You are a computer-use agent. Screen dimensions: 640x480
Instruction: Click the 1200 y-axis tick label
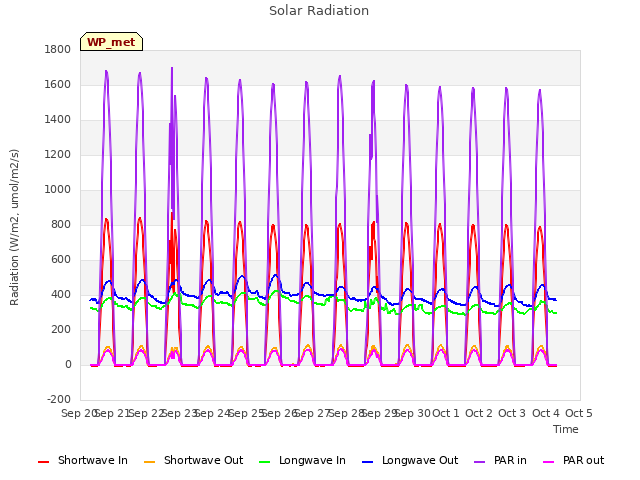[58, 155]
